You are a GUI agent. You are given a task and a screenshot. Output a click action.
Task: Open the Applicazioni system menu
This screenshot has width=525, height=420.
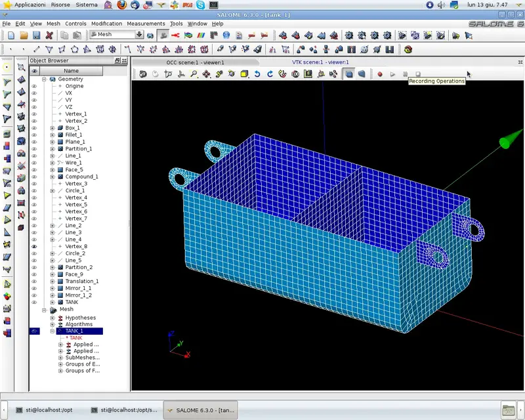(x=30, y=5)
